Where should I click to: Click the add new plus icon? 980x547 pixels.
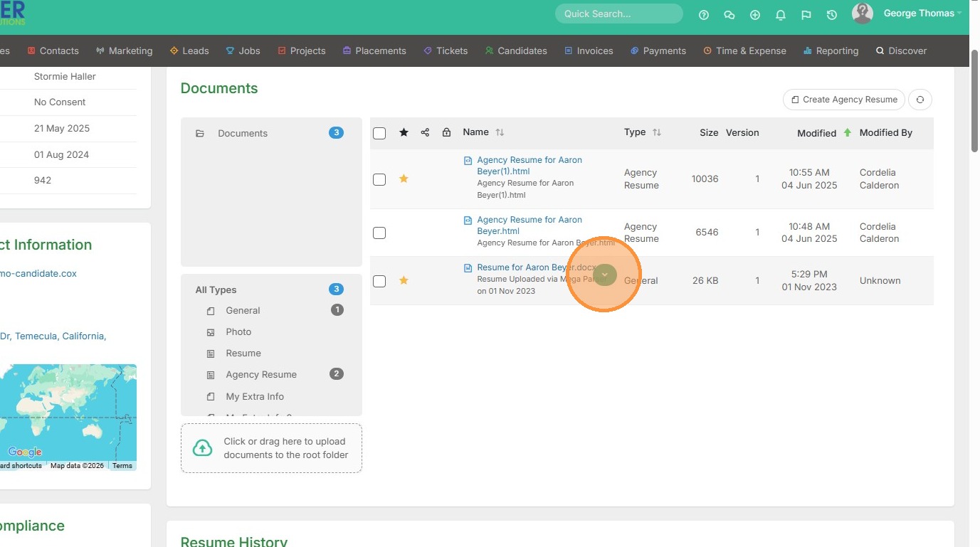click(x=755, y=14)
